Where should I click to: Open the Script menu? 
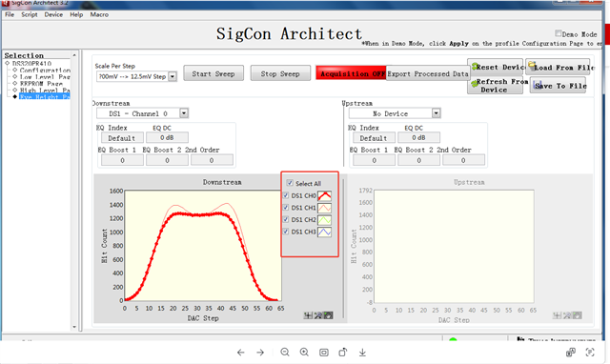[x=30, y=14]
